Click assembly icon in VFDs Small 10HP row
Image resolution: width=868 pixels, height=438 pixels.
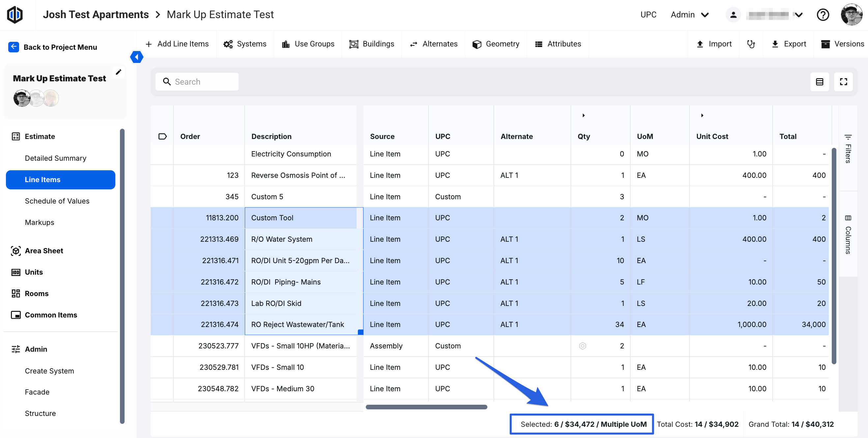[x=582, y=346]
